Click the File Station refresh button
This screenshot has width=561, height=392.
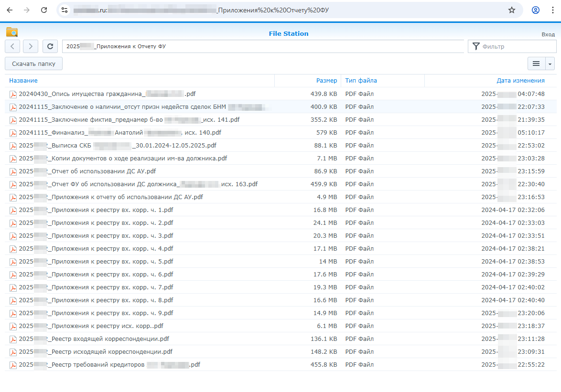50,46
